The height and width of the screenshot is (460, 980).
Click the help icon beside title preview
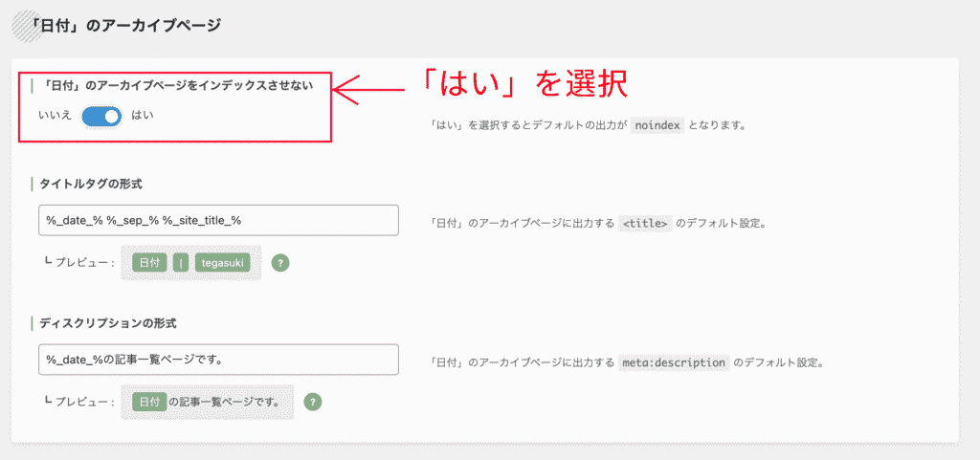click(x=280, y=262)
